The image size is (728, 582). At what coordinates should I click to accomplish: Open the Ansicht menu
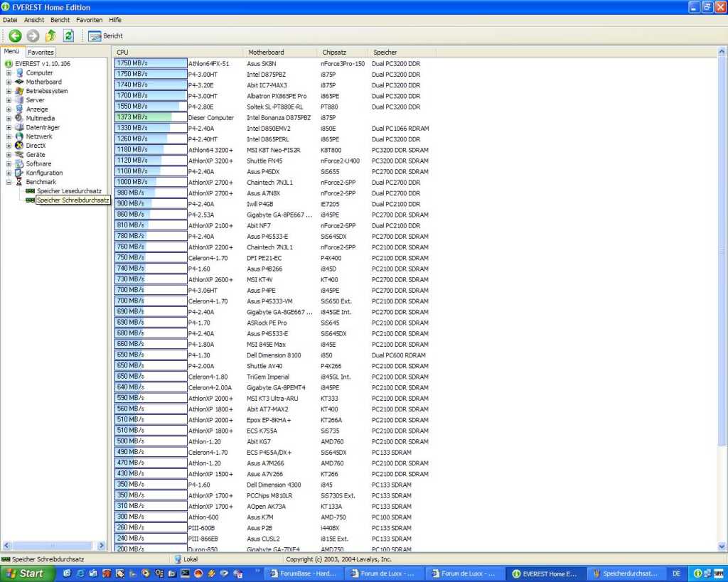coord(34,20)
